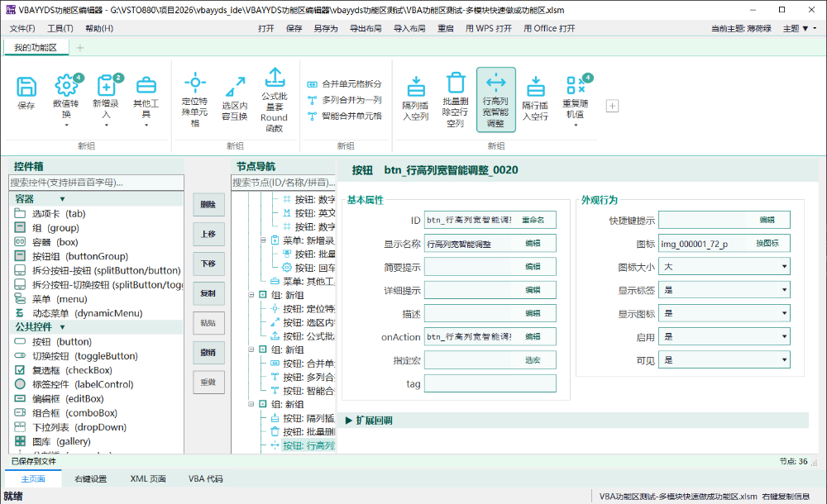Click the 选区内容互换 arrow icon
The width and height of the screenshot is (827, 504).
click(x=235, y=87)
